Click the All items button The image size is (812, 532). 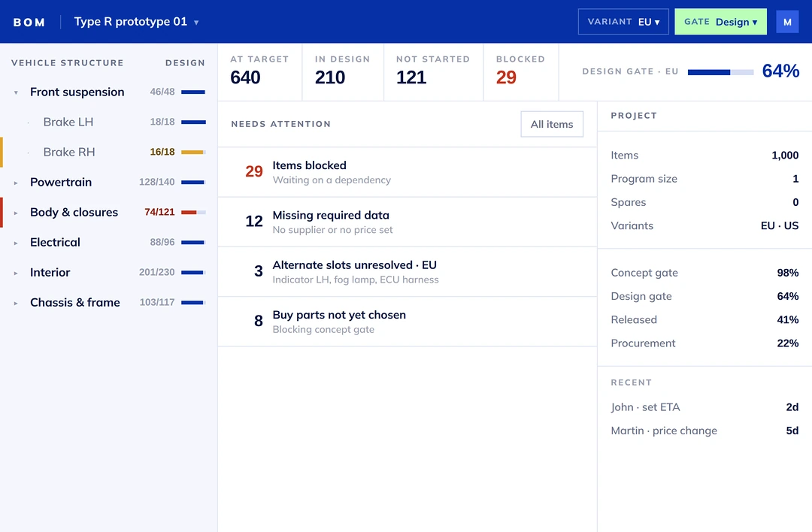(552, 124)
